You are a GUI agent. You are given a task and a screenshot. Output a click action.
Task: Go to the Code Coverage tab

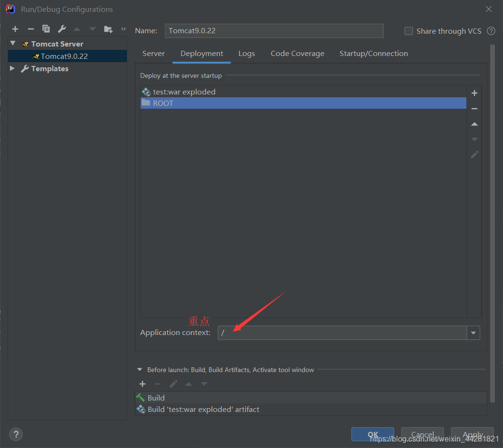tap(297, 54)
